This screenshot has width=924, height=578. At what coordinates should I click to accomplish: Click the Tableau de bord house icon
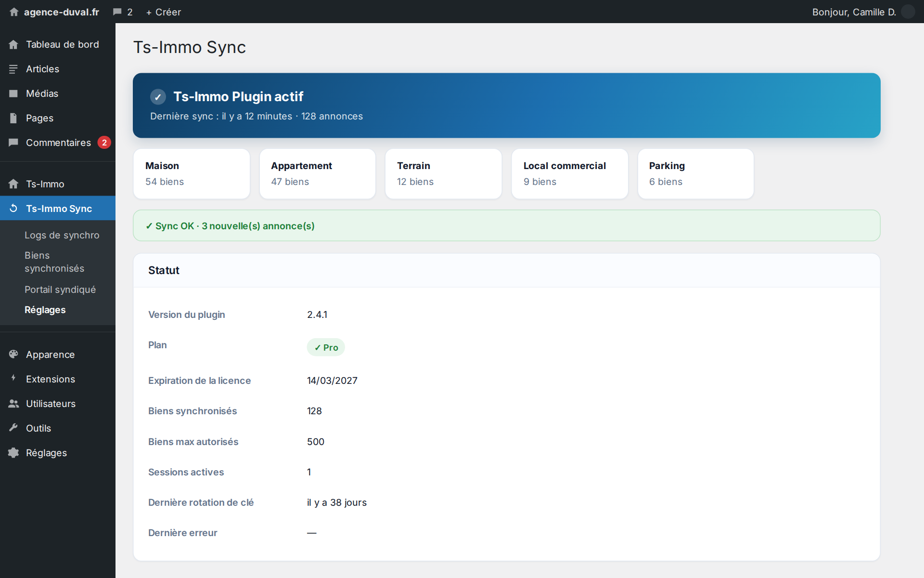click(13, 44)
